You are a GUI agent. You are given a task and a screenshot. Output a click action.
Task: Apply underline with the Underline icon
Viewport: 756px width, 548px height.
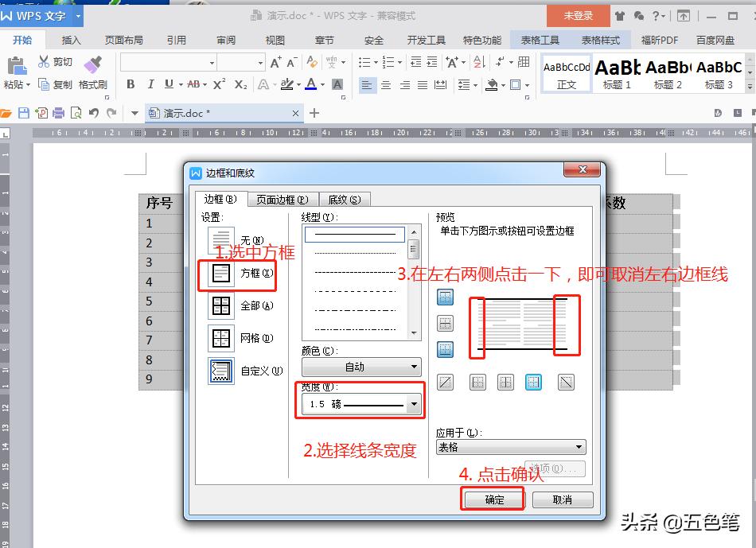pos(170,84)
